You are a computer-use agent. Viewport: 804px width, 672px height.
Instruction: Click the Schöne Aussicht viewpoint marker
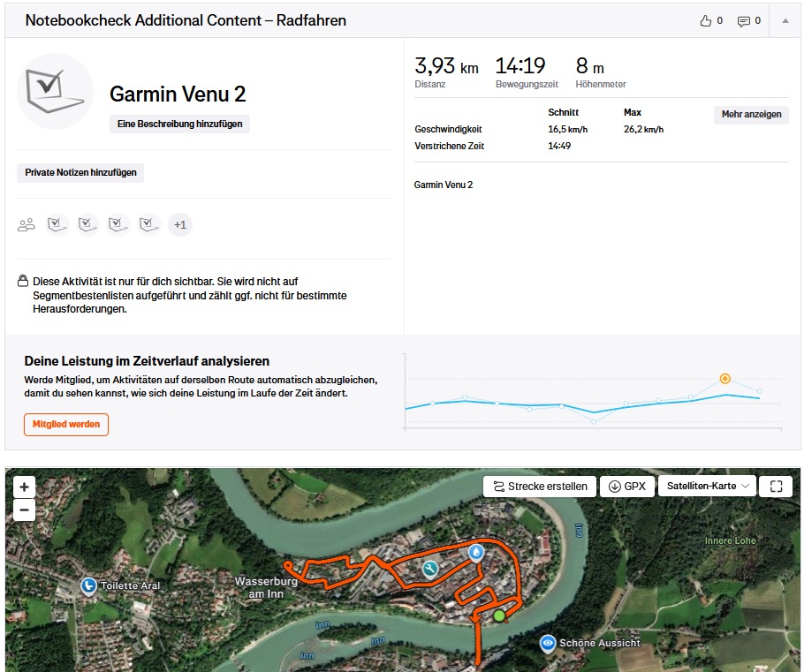[x=548, y=643]
